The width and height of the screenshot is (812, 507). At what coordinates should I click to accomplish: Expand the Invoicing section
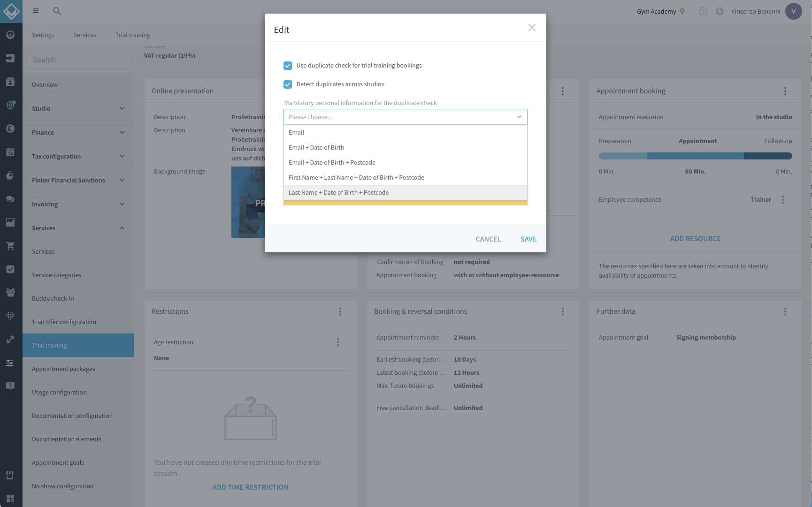[x=78, y=204]
